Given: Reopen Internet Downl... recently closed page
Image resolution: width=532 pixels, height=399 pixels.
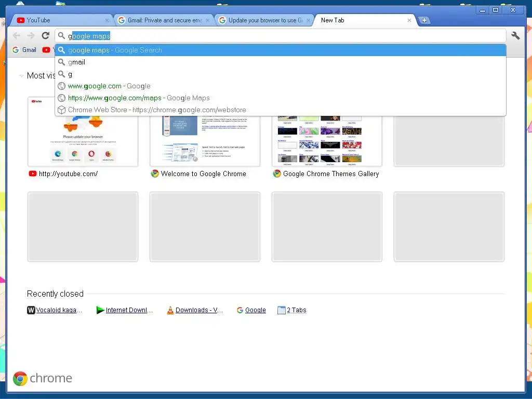Looking at the screenshot, I should (x=129, y=310).
